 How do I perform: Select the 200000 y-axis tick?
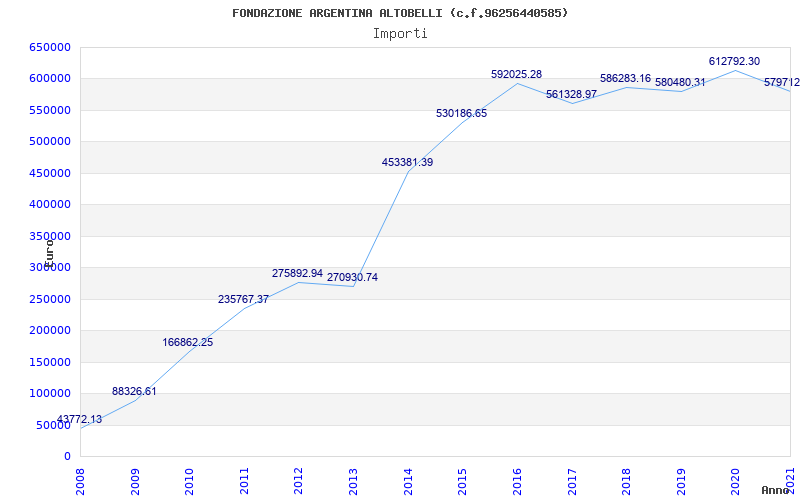[x=50, y=331]
